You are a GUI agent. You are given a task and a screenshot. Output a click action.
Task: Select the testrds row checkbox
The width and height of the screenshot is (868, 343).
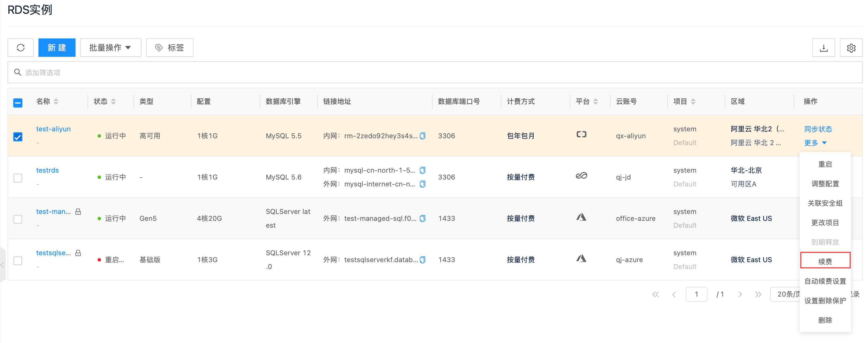pyautogui.click(x=18, y=178)
